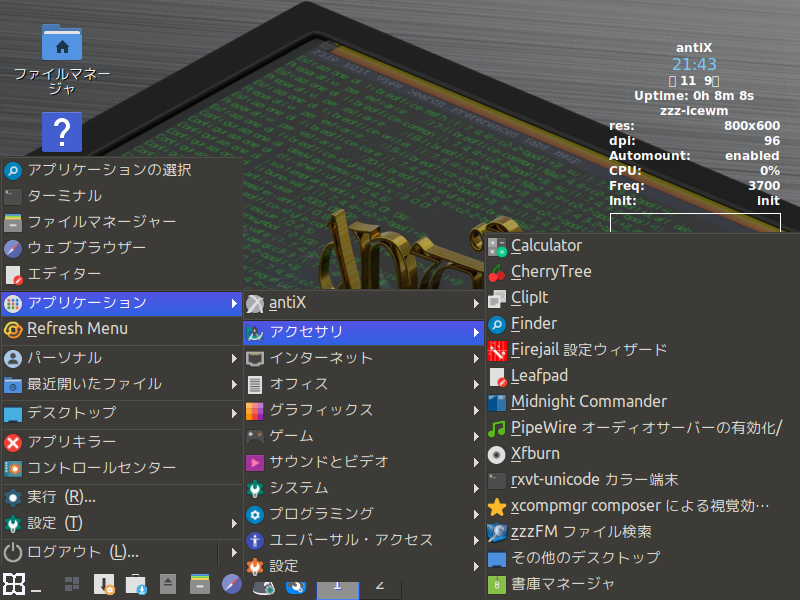Open the ログアウト (L)... submenu arrow
Viewport: 800px width, 600px height.
(234, 553)
